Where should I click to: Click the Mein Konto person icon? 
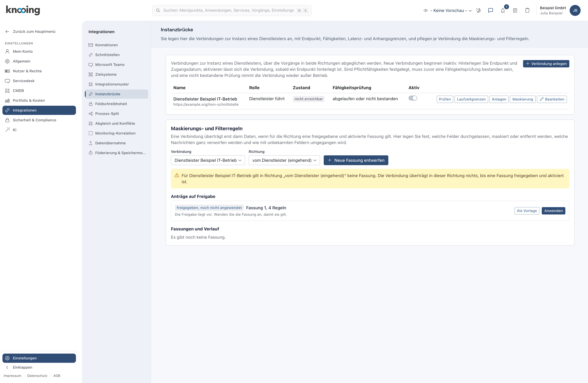7,51
